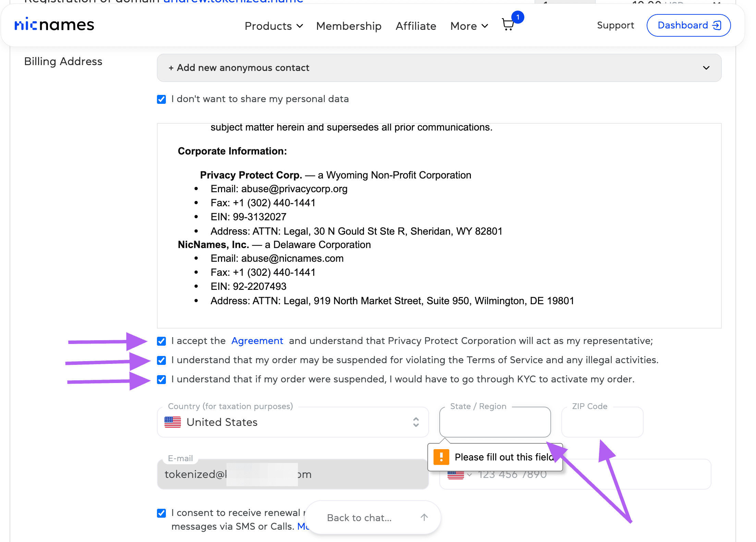Screen dimensions: 756x542
Task: Uncheck "I don't want to share my personal data"
Action: (x=161, y=99)
